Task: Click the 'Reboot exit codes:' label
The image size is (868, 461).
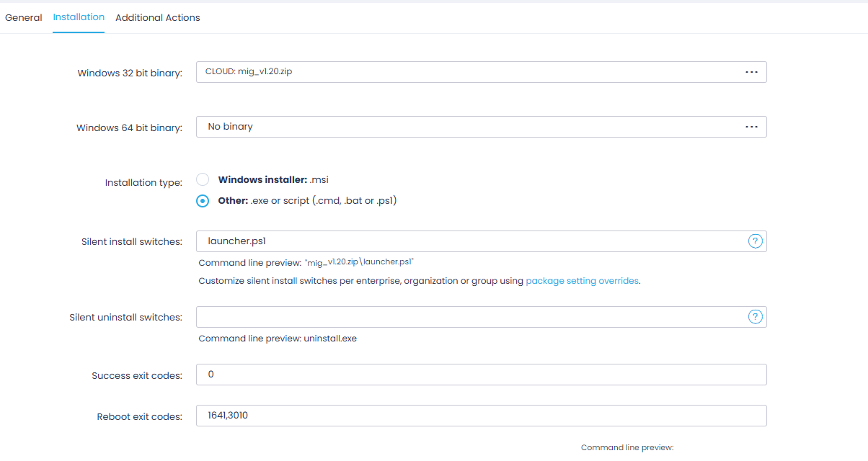Action: (140, 416)
